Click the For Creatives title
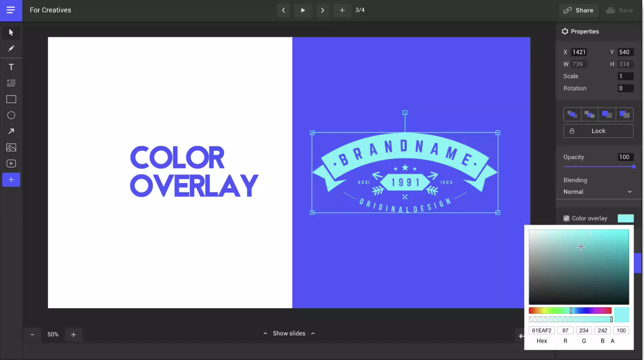 coord(50,10)
